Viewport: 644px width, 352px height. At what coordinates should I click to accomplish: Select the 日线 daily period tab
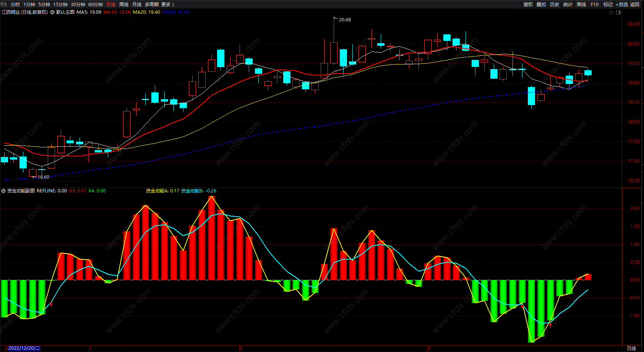click(111, 5)
